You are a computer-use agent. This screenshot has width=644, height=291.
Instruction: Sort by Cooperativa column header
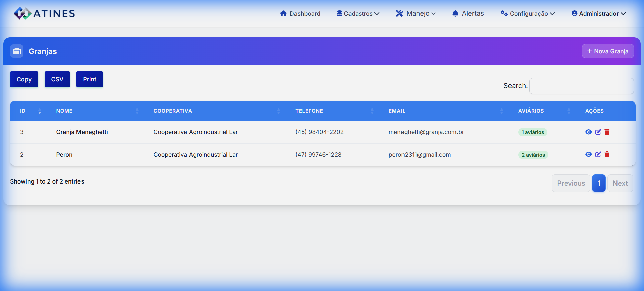click(x=173, y=111)
